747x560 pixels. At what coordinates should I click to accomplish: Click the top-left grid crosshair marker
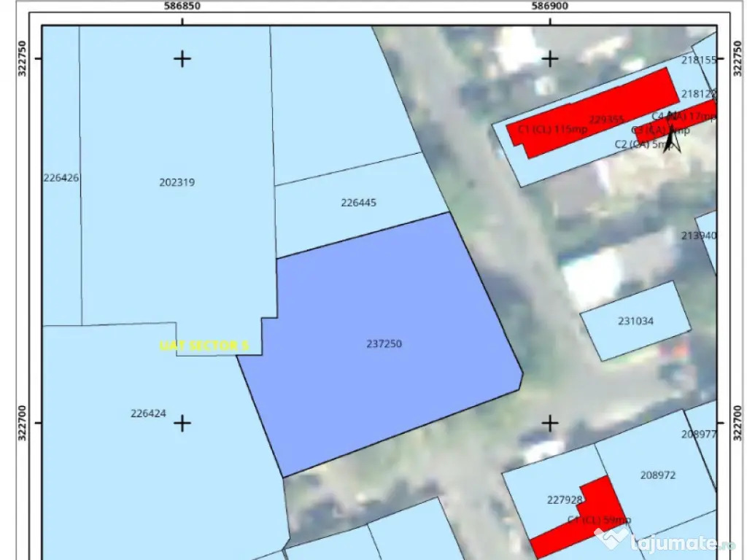(182, 58)
